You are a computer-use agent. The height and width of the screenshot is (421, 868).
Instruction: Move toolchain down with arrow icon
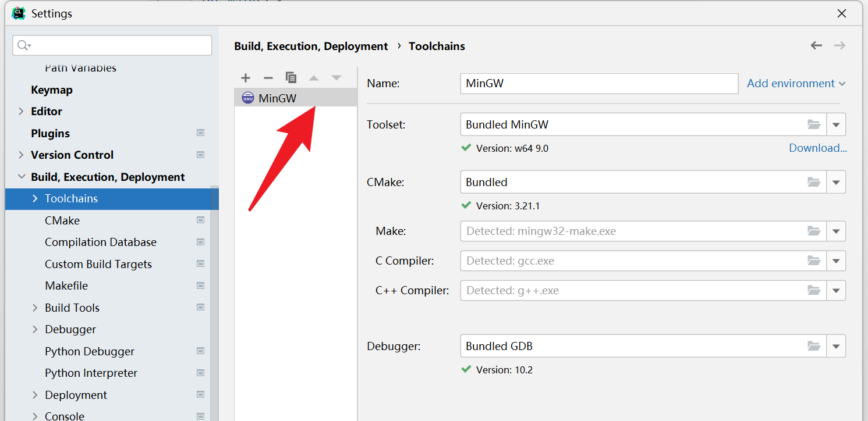(336, 78)
